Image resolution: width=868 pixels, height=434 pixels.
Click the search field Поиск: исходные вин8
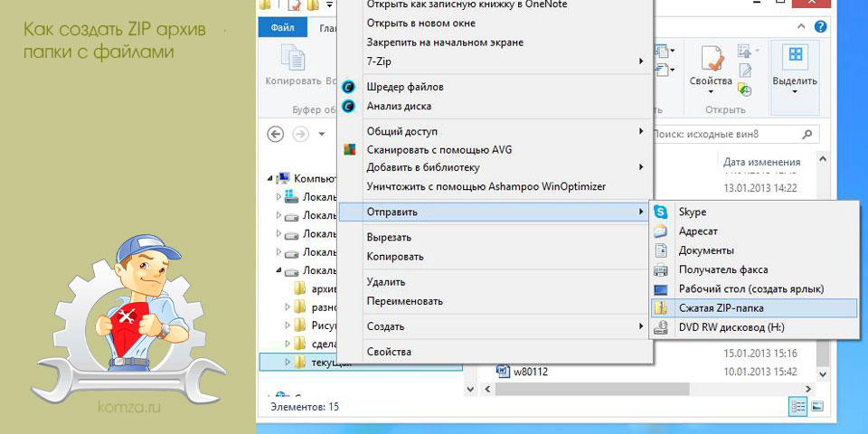pos(733,134)
